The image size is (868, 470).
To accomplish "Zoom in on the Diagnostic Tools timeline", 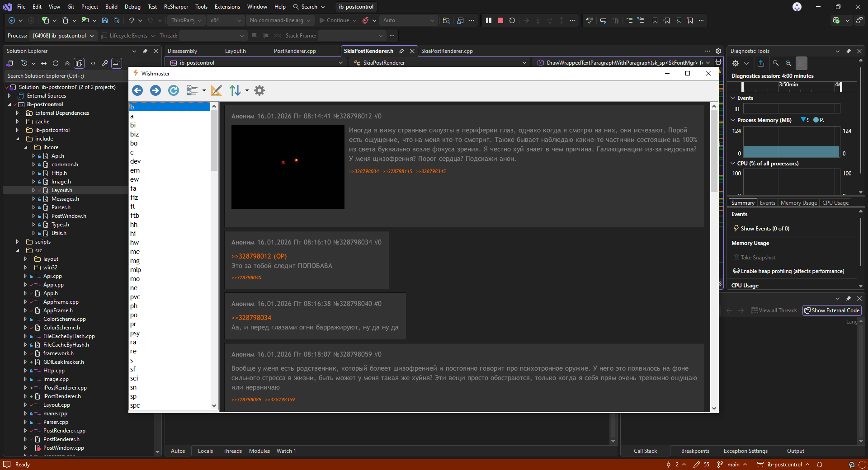I will [x=776, y=63].
